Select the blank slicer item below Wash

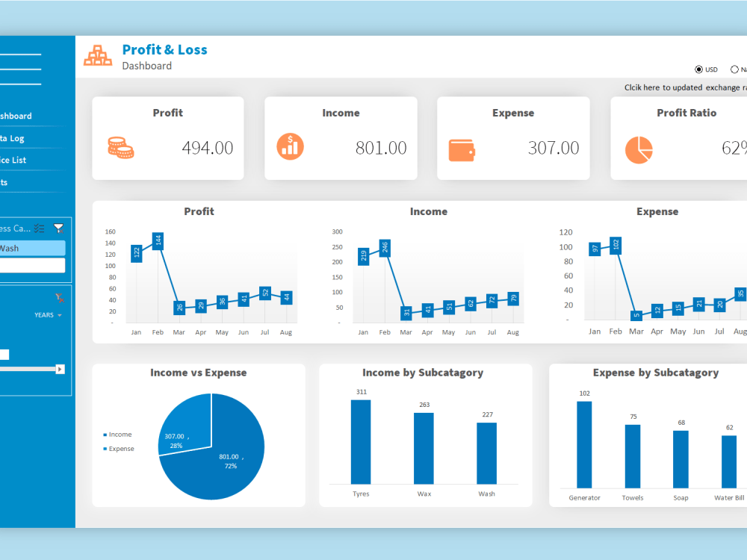tap(32, 265)
